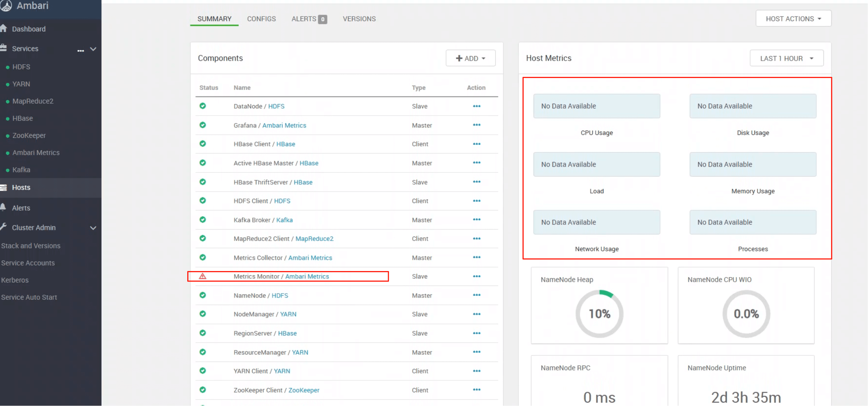Open Stack and Versions page
Image resolution: width=868 pixels, height=406 pixels.
(x=31, y=246)
